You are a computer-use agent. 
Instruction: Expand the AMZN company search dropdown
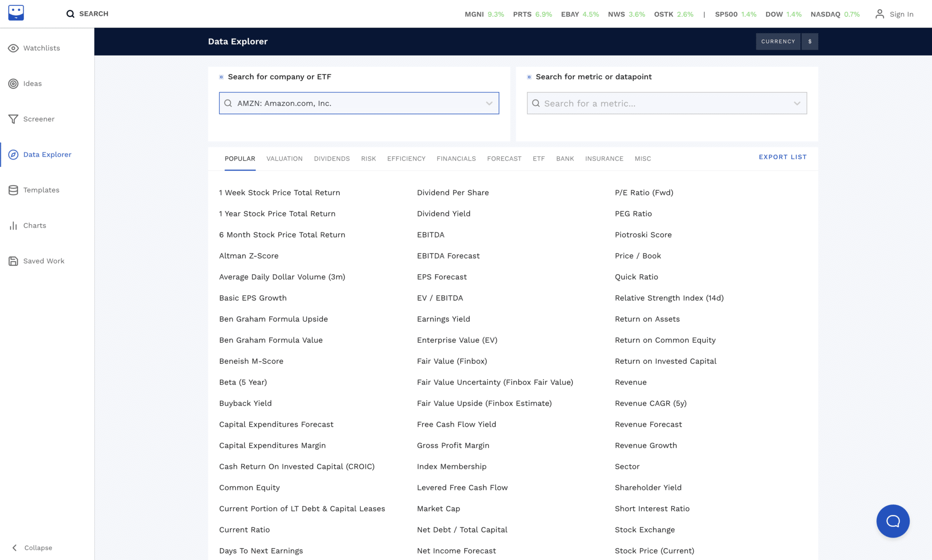[490, 103]
